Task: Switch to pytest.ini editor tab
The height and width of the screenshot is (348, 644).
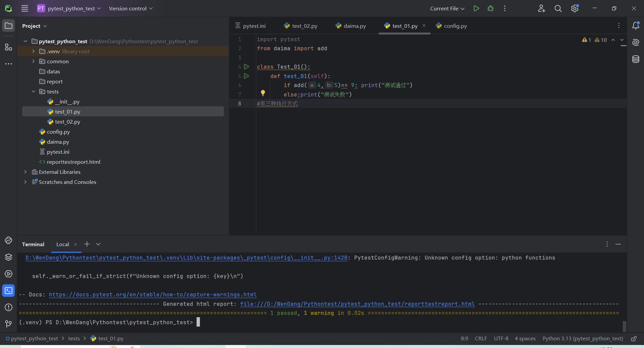Action: point(251,26)
